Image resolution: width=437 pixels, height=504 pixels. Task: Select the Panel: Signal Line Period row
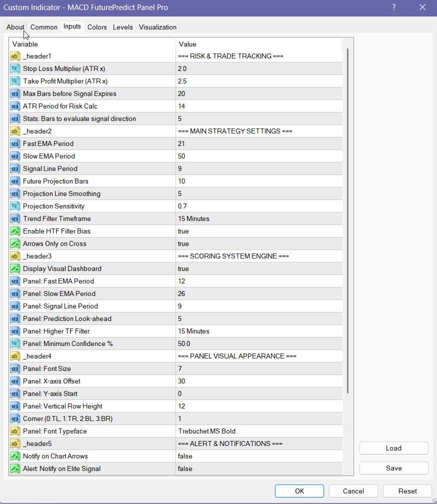(x=176, y=306)
